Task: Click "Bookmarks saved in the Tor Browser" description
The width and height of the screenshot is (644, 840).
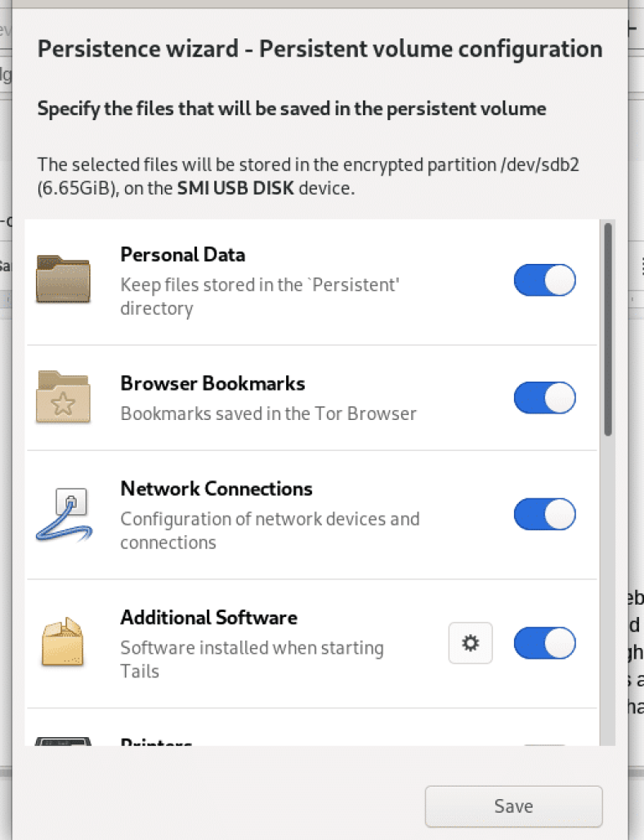Action: [x=268, y=413]
